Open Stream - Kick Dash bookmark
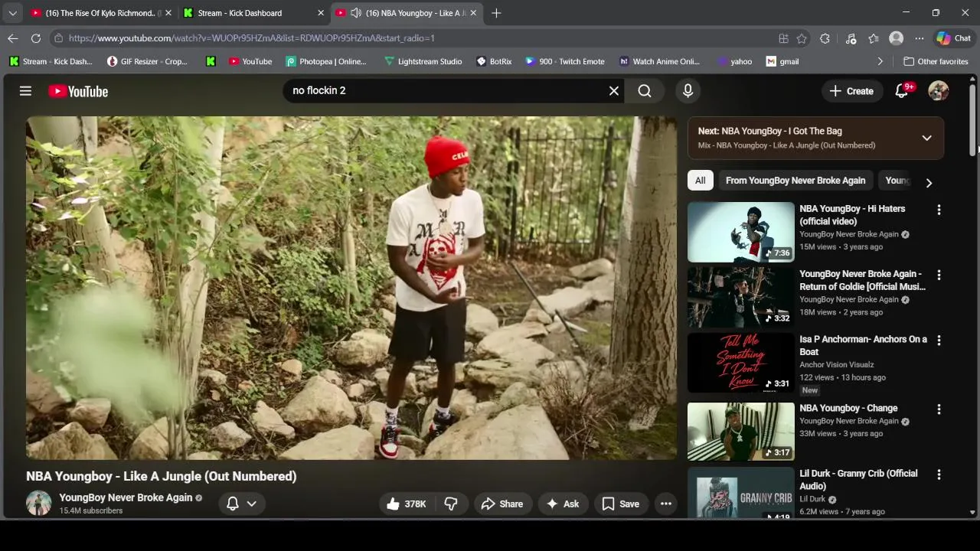Screen dimensions: 980x551 (51, 61)
